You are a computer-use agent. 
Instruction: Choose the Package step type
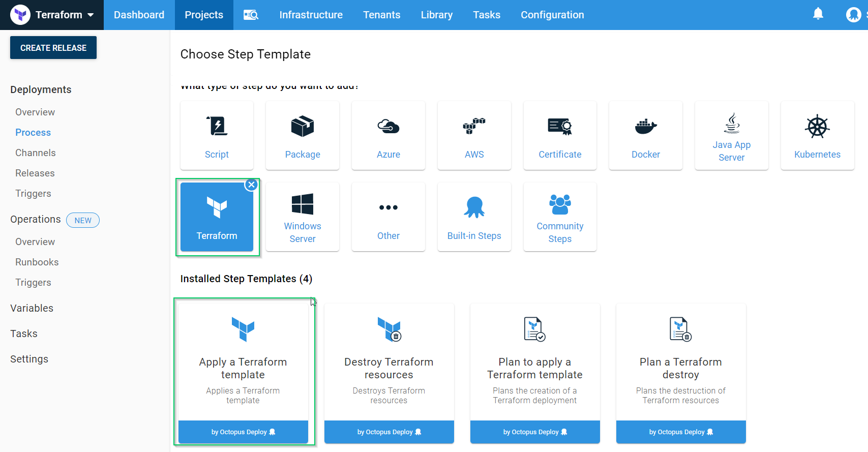tap(303, 135)
